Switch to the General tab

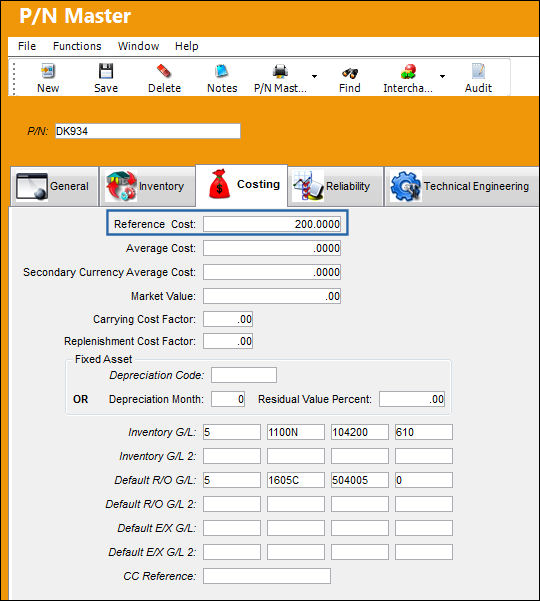[x=54, y=186]
